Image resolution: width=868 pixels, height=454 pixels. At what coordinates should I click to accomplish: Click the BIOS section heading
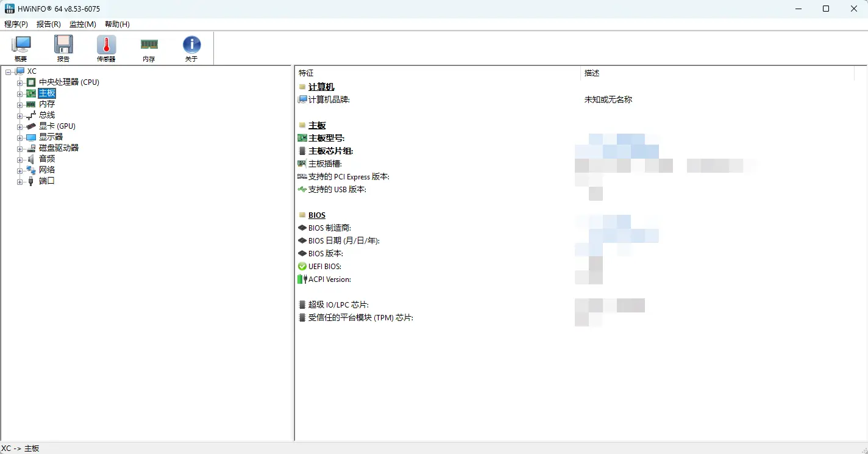tap(317, 215)
